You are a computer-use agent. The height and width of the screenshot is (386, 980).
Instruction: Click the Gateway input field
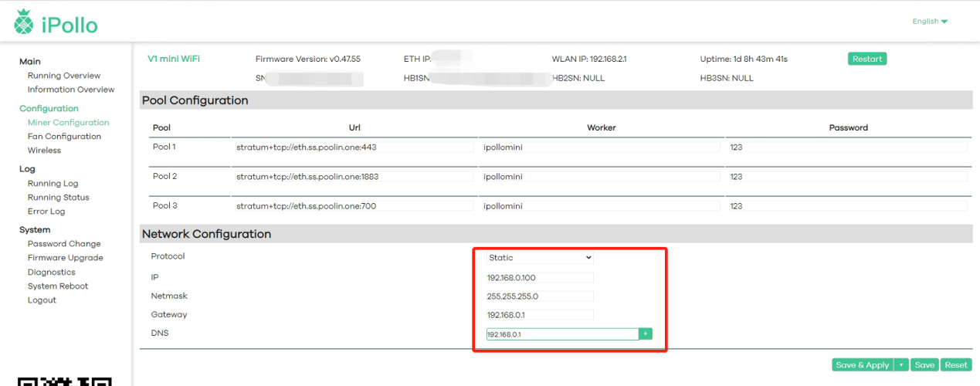pos(540,315)
